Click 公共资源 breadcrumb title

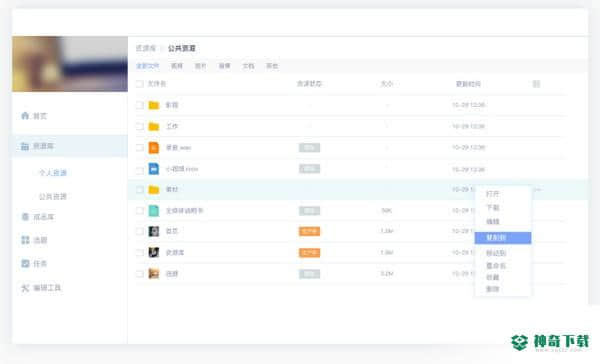(x=182, y=48)
